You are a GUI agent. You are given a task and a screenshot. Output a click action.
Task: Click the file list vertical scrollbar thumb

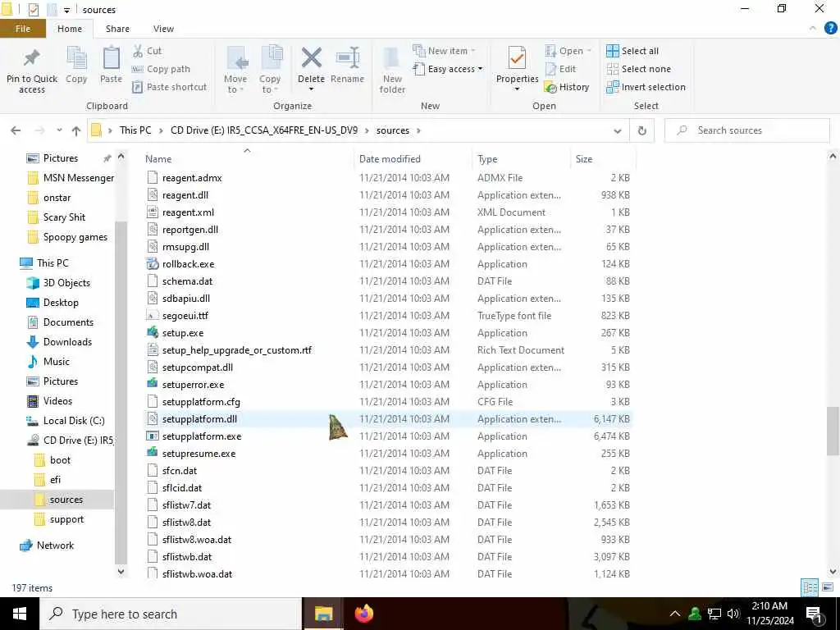(833, 431)
